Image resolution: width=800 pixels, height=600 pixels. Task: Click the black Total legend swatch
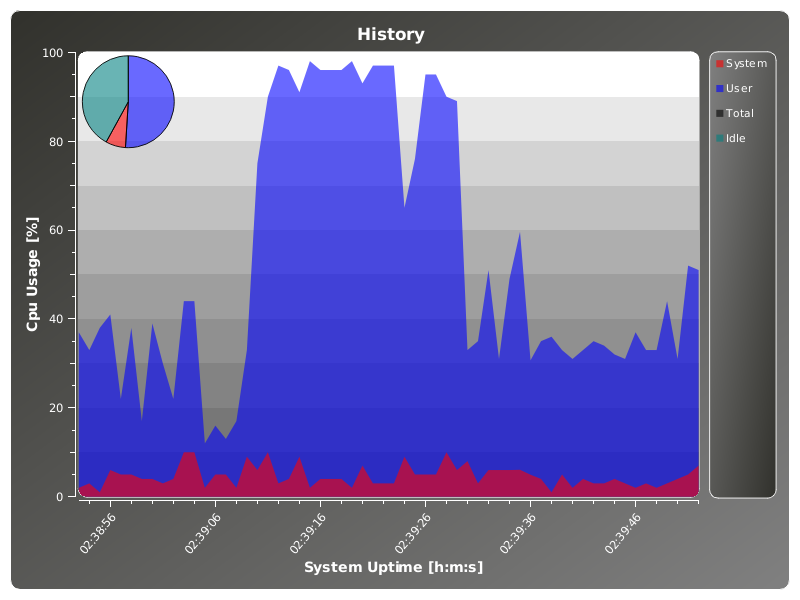pyautogui.click(x=719, y=114)
